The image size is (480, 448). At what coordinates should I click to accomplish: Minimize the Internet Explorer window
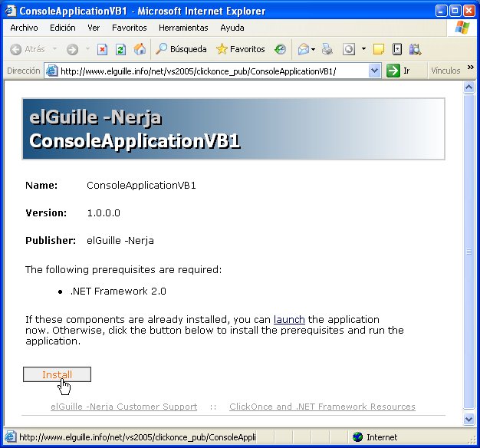point(441,11)
